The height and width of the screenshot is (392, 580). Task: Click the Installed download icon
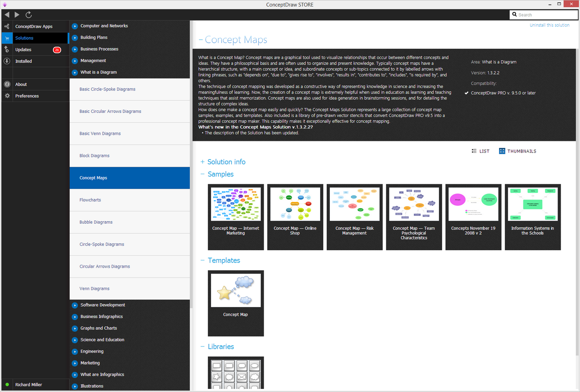pyautogui.click(x=7, y=61)
